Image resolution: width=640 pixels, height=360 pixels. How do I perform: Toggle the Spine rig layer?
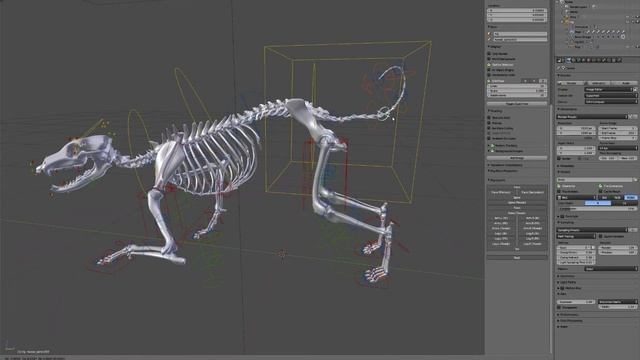click(517, 198)
